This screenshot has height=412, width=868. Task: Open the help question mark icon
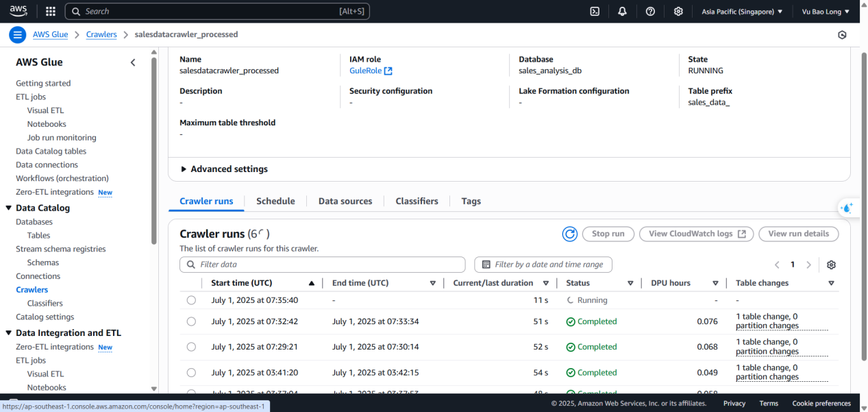tap(650, 12)
